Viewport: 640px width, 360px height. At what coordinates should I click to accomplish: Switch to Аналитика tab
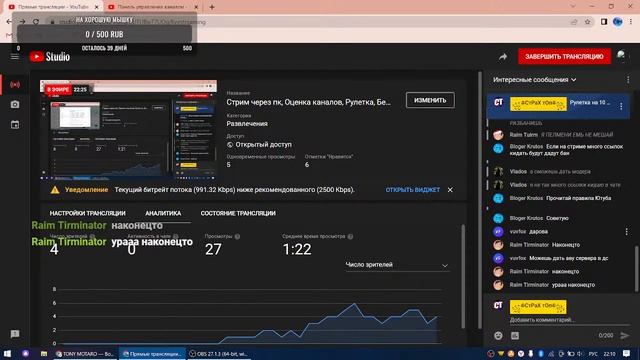pyautogui.click(x=163, y=213)
